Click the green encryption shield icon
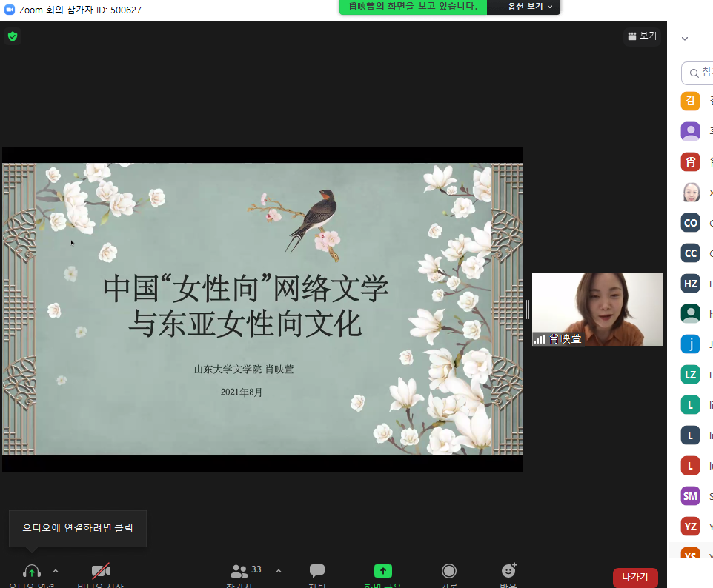713x588 pixels. coord(13,36)
